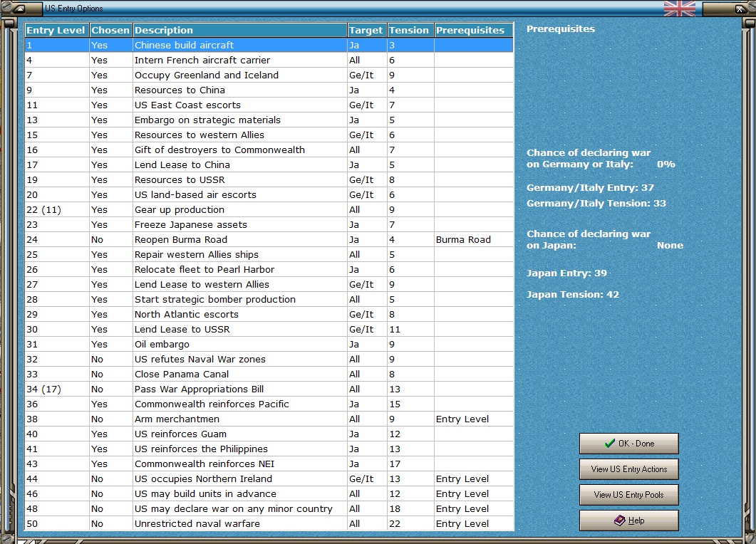Select 'Pass War Appropriations Bill' option

(269, 388)
